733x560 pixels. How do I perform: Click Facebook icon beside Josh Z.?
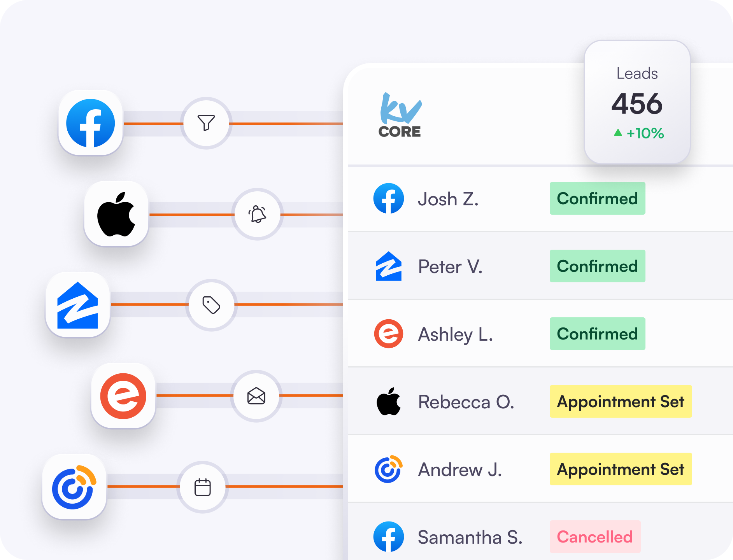coord(389,198)
